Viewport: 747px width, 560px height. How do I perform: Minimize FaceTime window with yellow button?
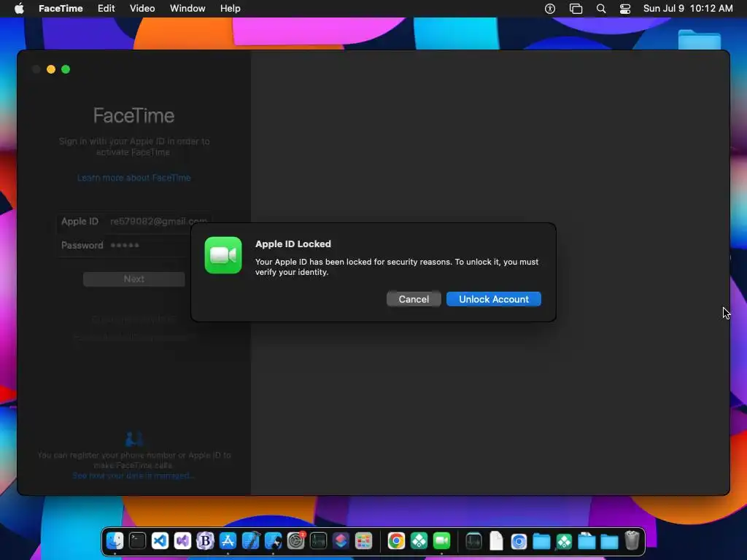tap(51, 69)
